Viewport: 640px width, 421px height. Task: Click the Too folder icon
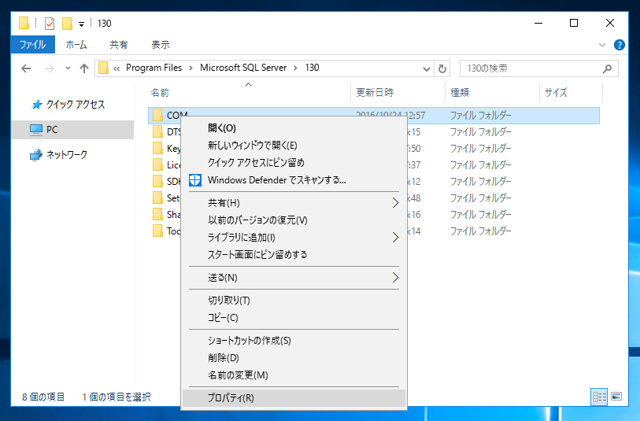tap(158, 231)
